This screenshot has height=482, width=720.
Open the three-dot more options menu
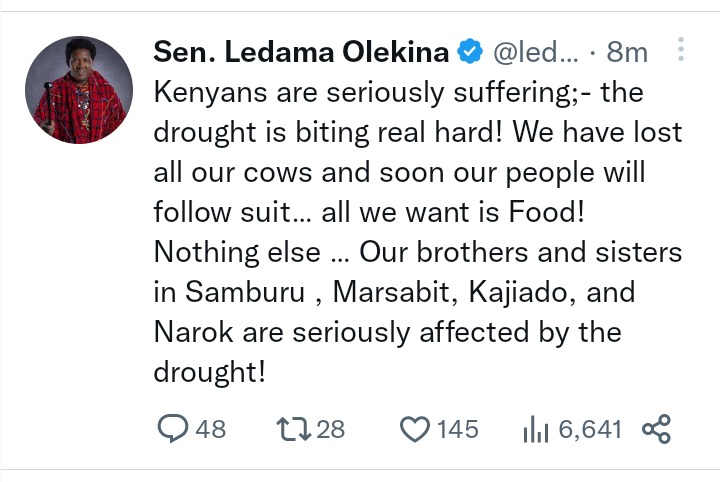pyautogui.click(x=681, y=50)
